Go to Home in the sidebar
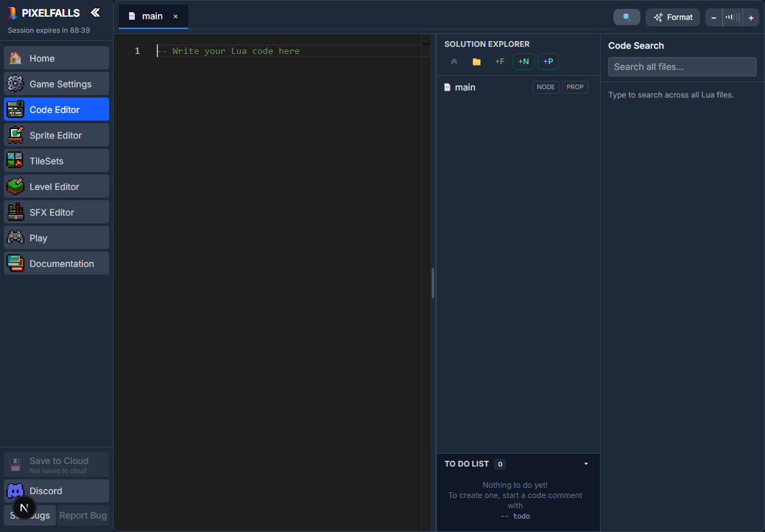The height and width of the screenshot is (532, 765). click(x=57, y=58)
